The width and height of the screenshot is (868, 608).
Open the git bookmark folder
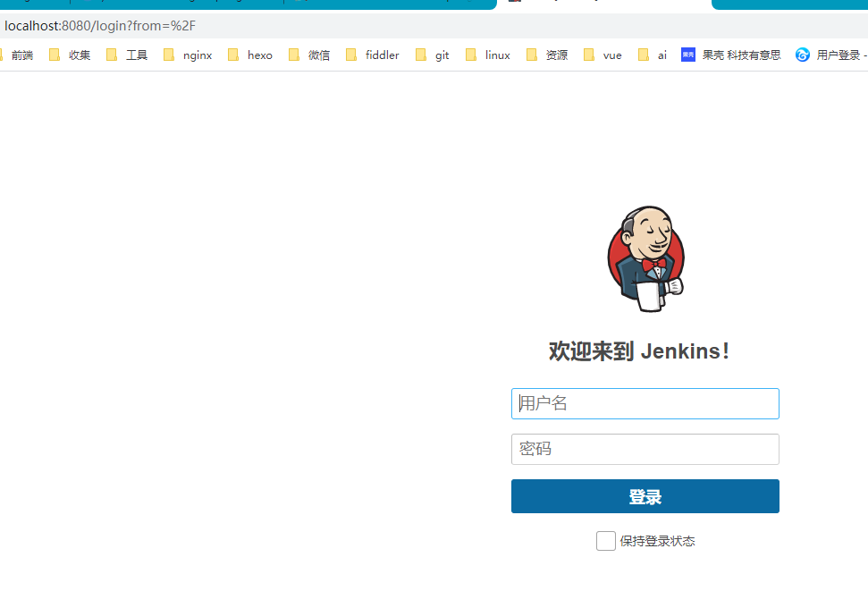pos(432,55)
